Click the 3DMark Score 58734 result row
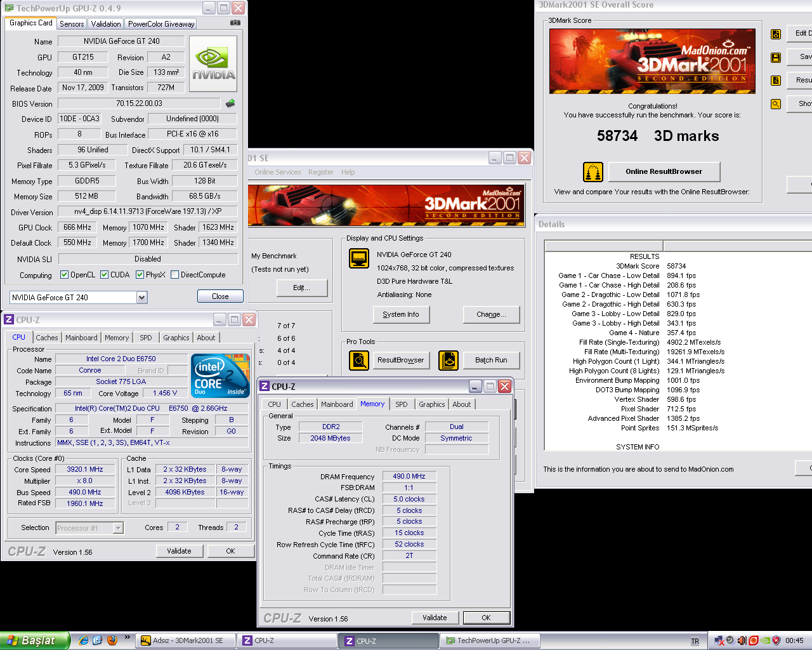 click(x=651, y=266)
